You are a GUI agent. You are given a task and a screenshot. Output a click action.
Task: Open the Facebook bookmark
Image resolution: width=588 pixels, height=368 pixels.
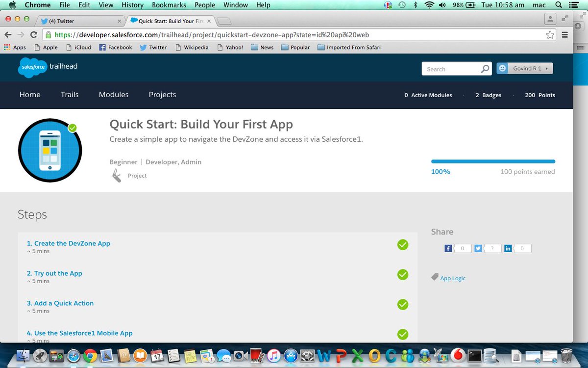point(116,47)
